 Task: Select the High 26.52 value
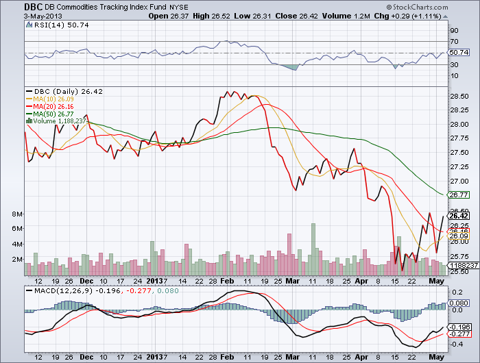pyautogui.click(x=211, y=16)
